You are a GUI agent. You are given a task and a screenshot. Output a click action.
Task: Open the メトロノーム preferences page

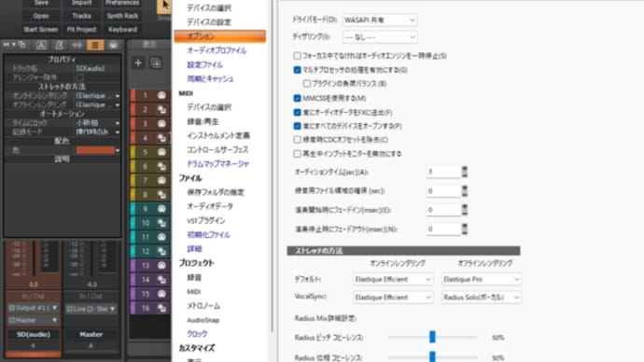pyautogui.click(x=203, y=306)
